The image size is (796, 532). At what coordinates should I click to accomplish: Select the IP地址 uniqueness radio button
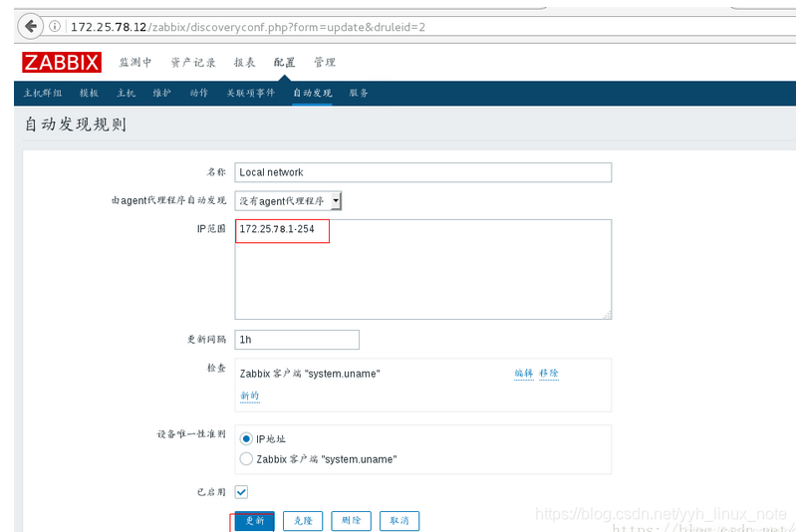pos(246,438)
